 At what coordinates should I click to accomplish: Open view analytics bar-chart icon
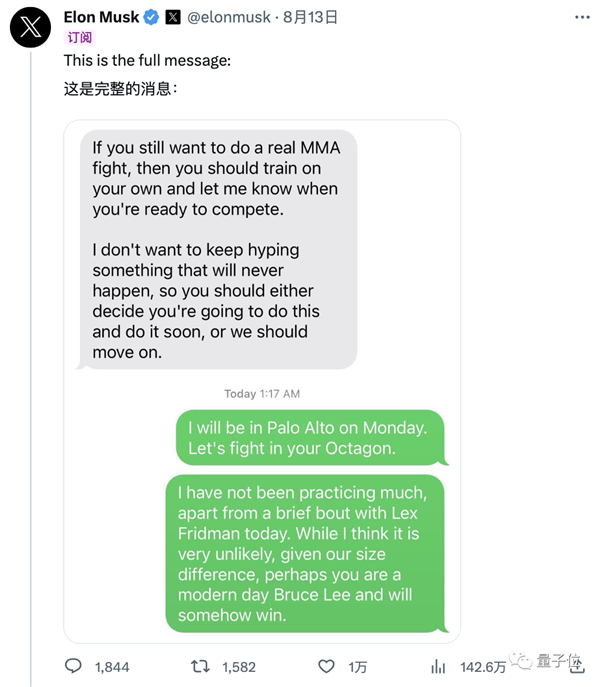point(438,666)
